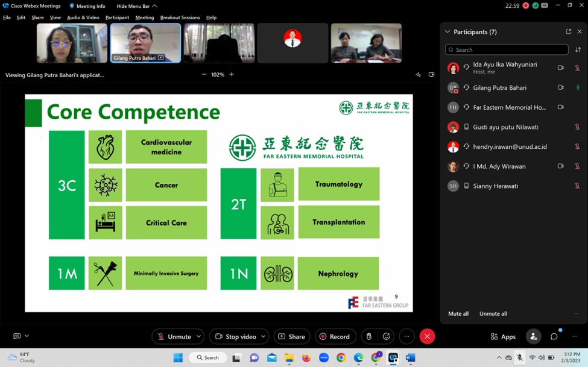Expand the closed captions options arrow
The image size is (588, 367).
pyautogui.click(x=27, y=336)
